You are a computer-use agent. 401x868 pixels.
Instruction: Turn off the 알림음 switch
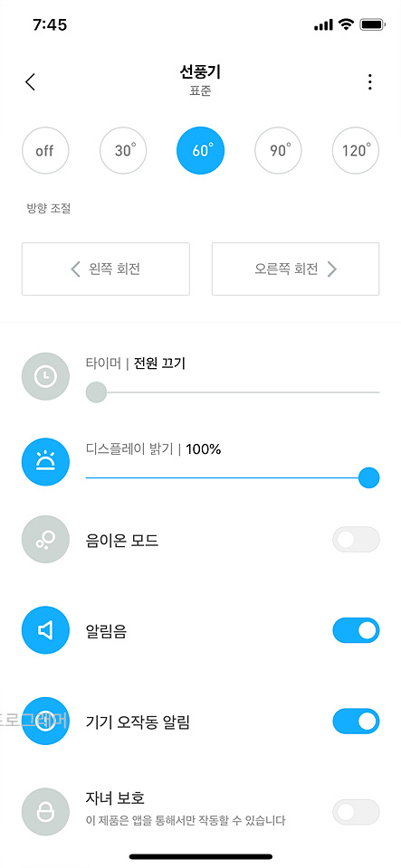pyautogui.click(x=356, y=630)
